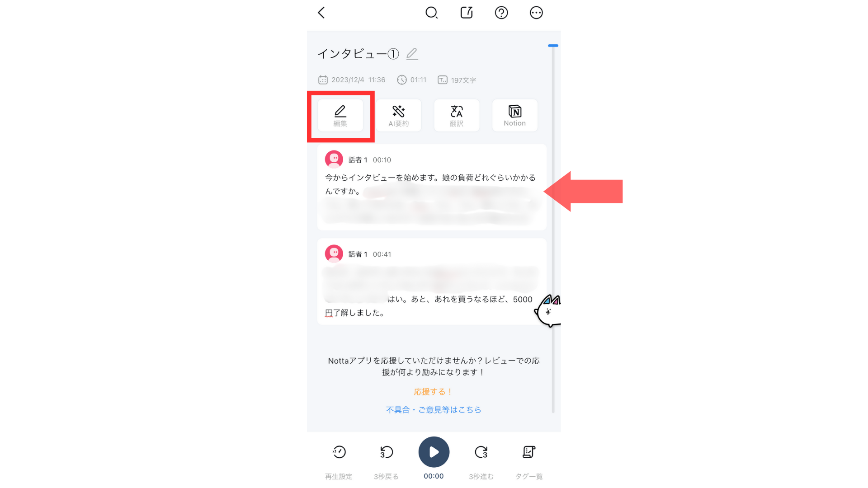Open AI要約 (AI Summary) feature

[398, 115]
